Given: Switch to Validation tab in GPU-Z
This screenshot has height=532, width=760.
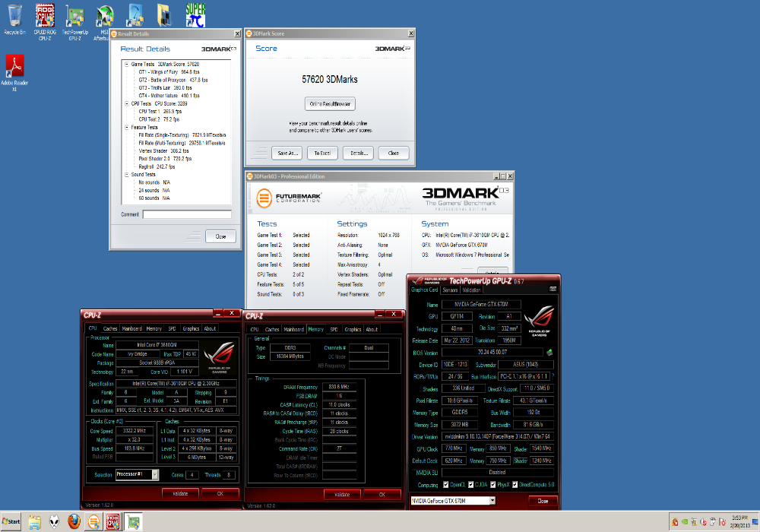Looking at the screenshot, I should pyautogui.click(x=471, y=290).
